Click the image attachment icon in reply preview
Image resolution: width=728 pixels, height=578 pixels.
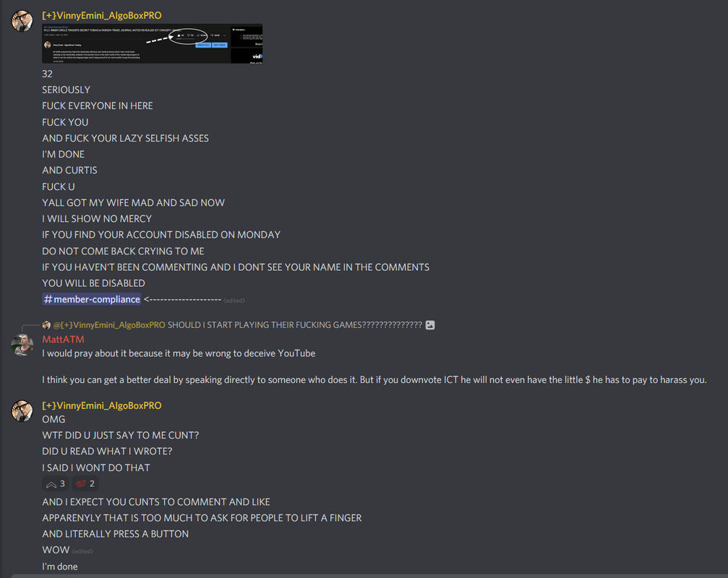pos(430,325)
